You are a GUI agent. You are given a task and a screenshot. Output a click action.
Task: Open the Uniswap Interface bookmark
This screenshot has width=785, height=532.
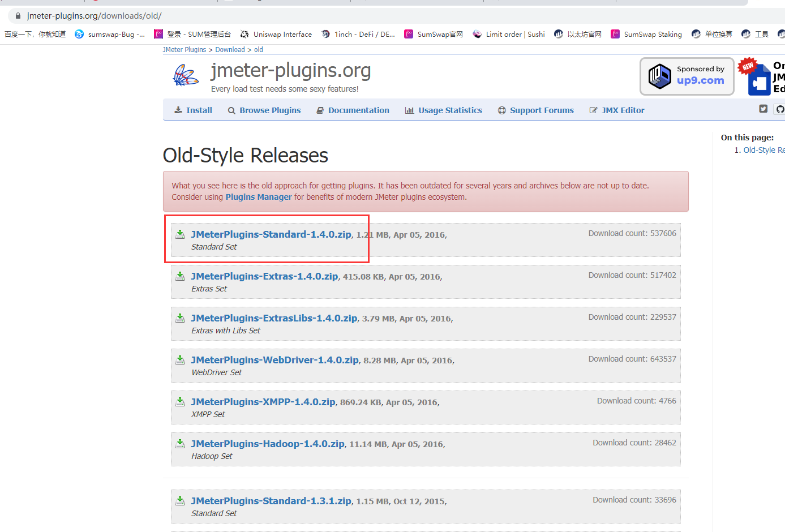click(276, 35)
